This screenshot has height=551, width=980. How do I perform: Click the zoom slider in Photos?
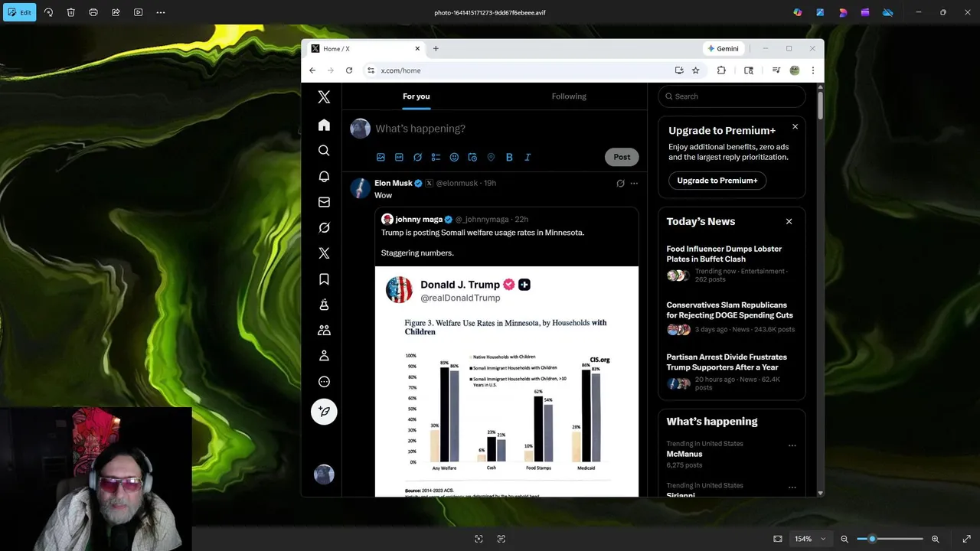pyautogui.click(x=890, y=539)
